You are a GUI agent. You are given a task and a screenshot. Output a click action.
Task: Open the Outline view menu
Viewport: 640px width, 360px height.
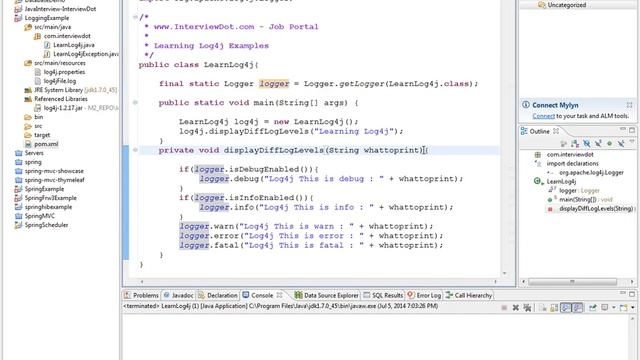click(632, 142)
